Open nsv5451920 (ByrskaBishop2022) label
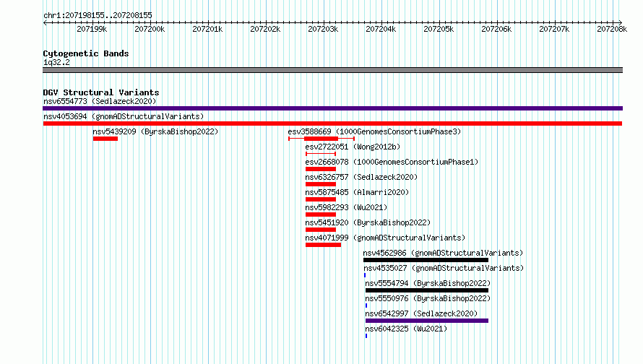Screen dimensions: 643x364 click(x=368, y=222)
